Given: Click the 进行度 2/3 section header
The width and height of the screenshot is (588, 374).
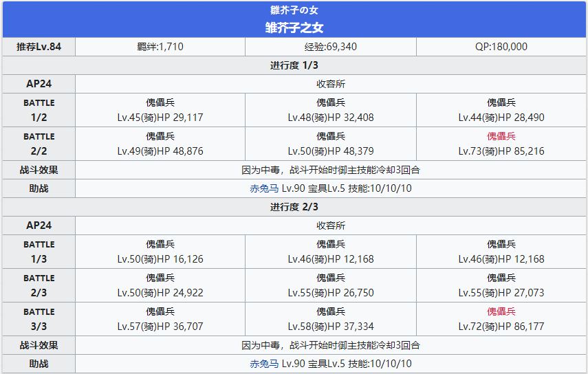Looking at the screenshot, I should [x=294, y=207].
